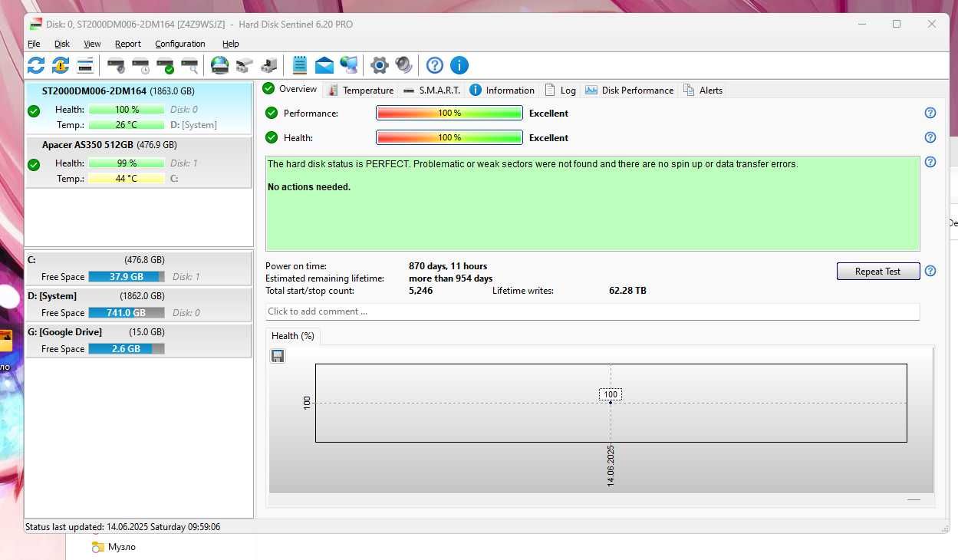Select the G: [Google Drive] partition entry
The image size is (958, 560).
138,340
